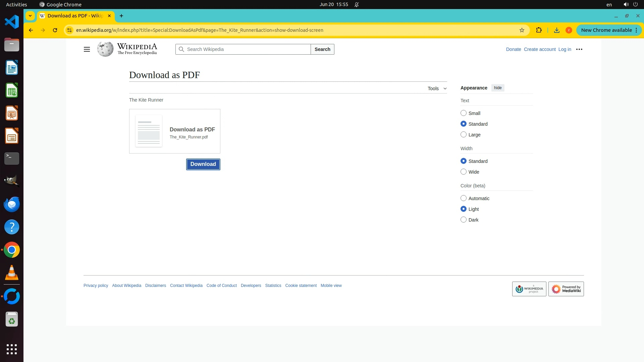This screenshot has width=644, height=362.
Task: Open the Create account link
Action: click(x=539, y=49)
